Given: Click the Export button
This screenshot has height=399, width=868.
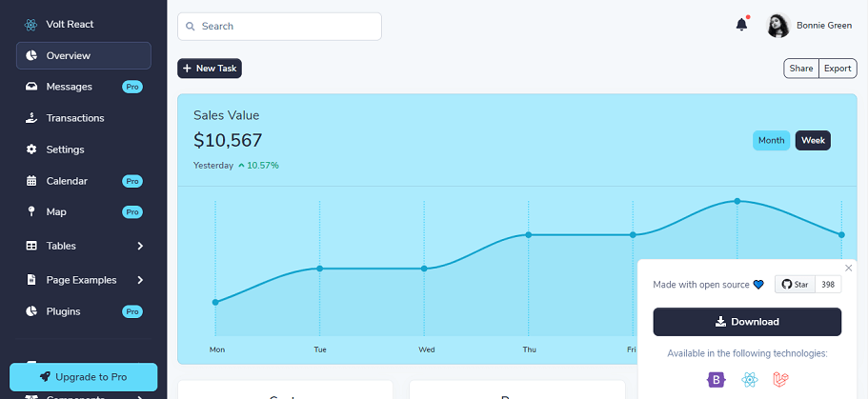Looking at the screenshot, I should [838, 69].
